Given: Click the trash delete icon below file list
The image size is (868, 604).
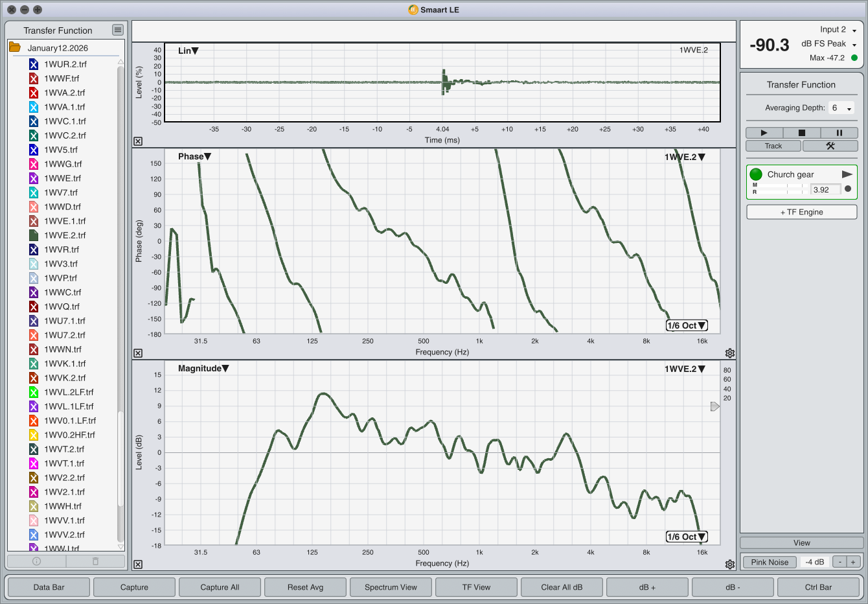Looking at the screenshot, I should coord(95,561).
